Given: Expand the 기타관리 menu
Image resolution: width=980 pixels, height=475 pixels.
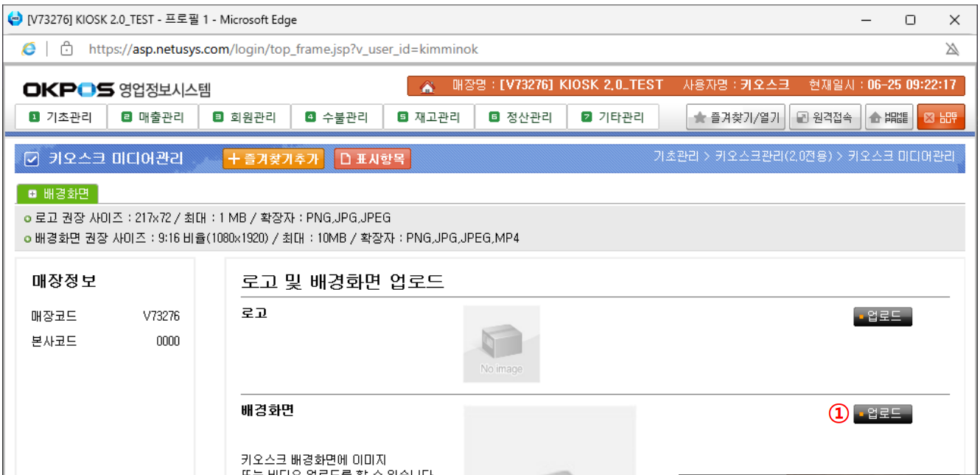Looking at the screenshot, I should point(613,117).
